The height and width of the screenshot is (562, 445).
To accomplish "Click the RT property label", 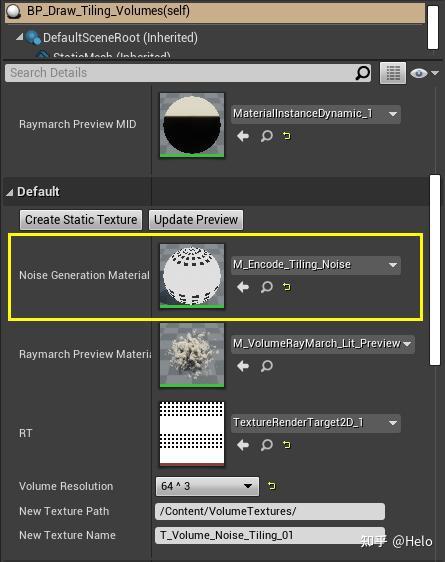I will [25, 433].
